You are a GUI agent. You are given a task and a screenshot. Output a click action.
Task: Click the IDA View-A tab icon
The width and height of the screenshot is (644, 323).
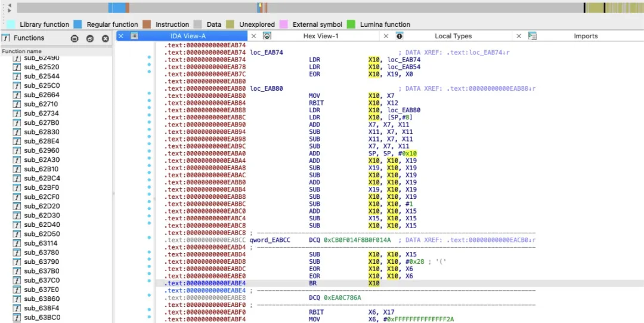pyautogui.click(x=134, y=36)
